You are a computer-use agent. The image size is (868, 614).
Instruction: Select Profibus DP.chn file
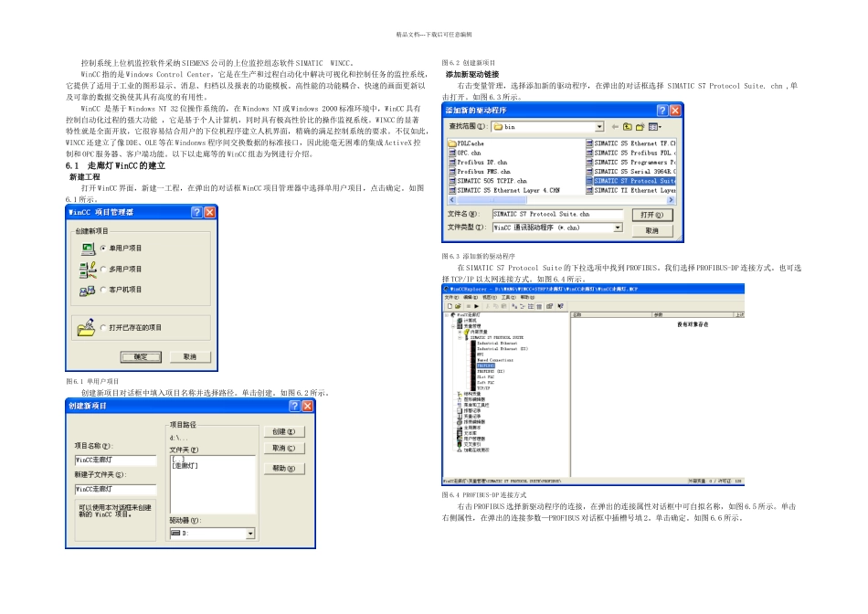pyautogui.click(x=478, y=163)
